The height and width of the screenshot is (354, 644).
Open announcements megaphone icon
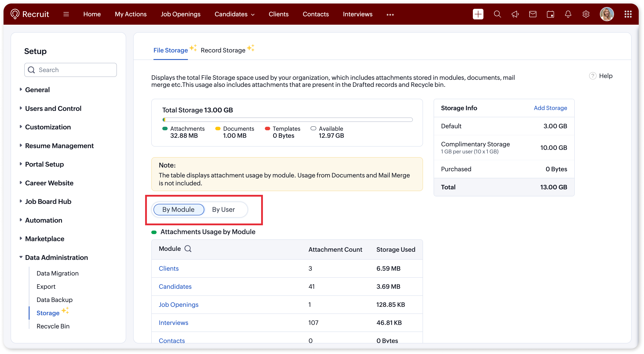pos(515,14)
